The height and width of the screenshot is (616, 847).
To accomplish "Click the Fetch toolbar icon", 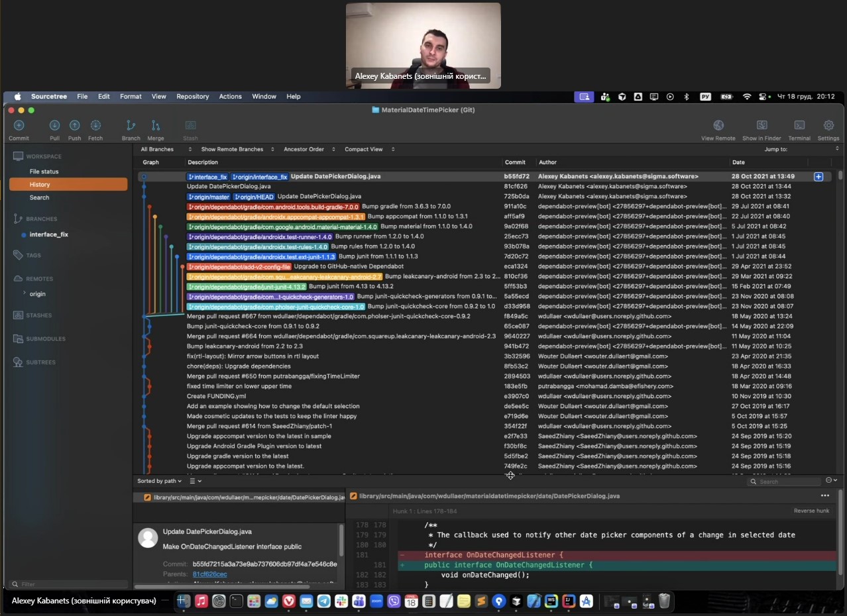I will 95,126.
